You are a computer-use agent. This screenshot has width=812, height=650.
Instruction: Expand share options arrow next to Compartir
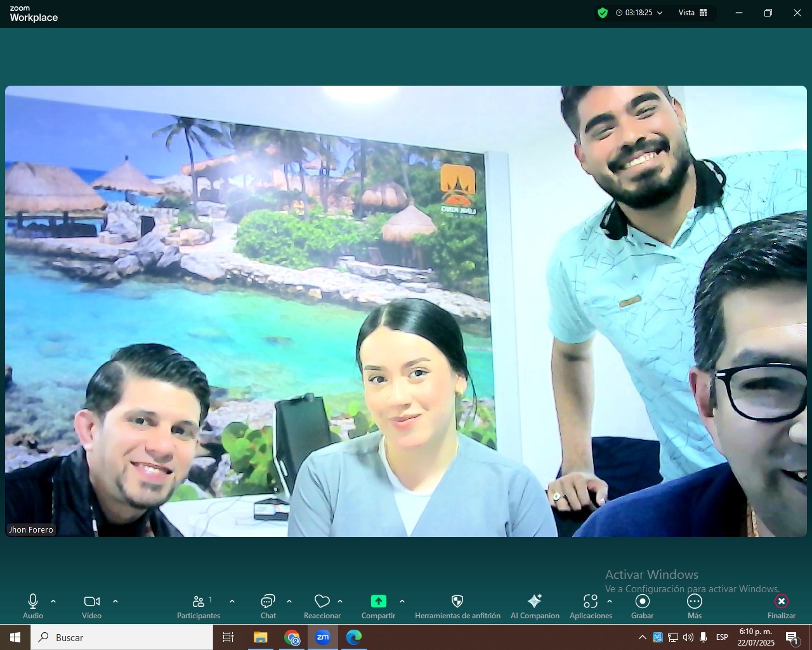402,601
